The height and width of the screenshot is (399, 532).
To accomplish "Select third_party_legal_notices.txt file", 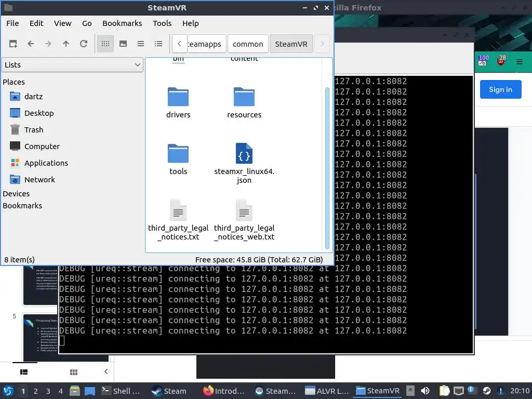I will (178, 220).
